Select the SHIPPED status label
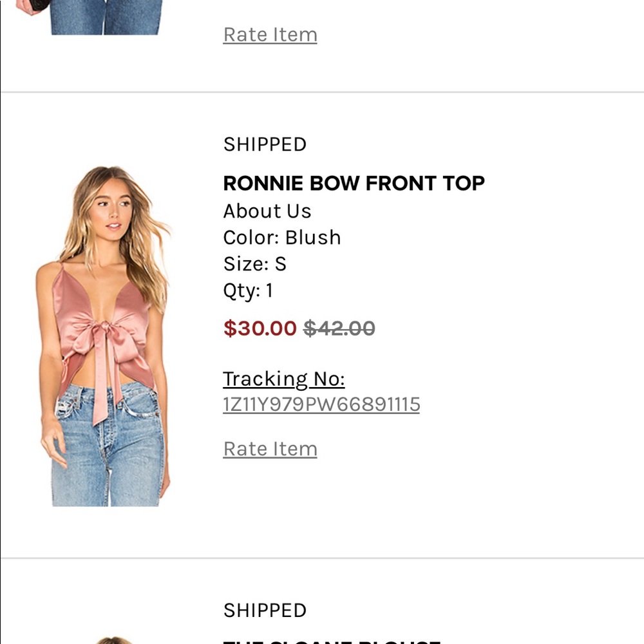644x644 pixels. click(x=264, y=144)
